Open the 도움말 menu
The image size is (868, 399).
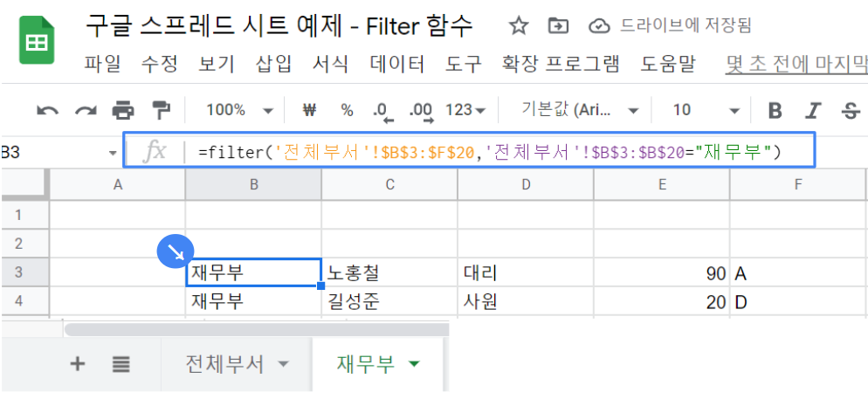[668, 65]
